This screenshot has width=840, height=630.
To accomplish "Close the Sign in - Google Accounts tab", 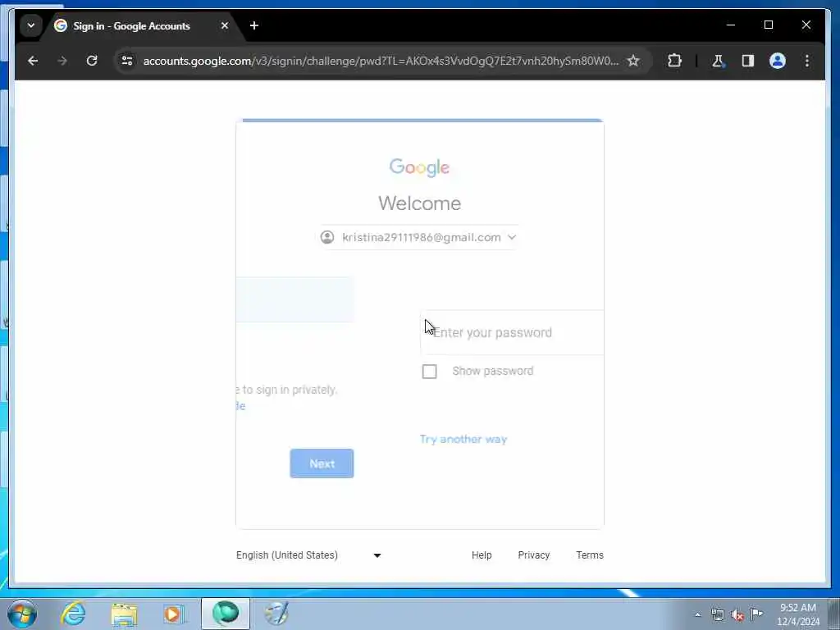I will pos(225,25).
